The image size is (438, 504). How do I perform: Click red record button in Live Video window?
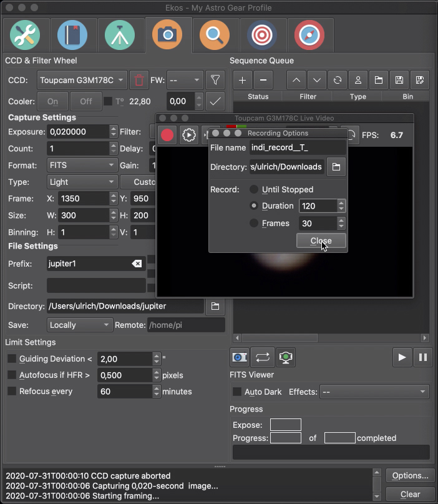pyautogui.click(x=167, y=135)
